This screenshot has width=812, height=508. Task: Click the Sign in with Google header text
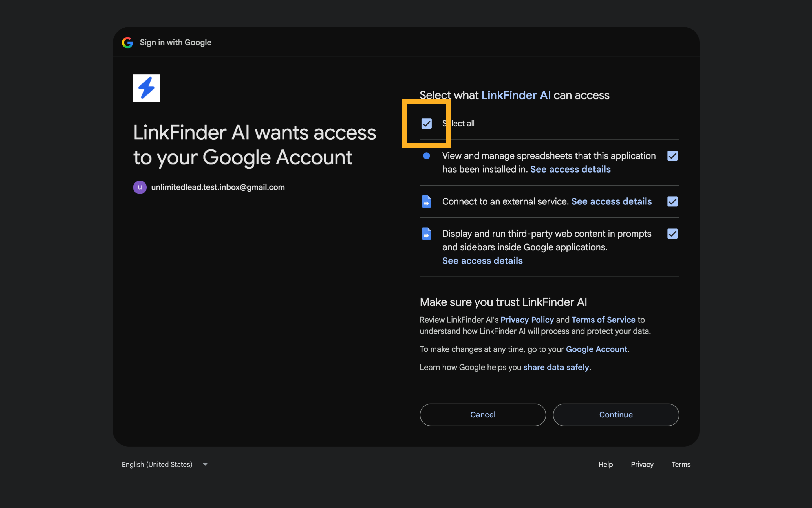pos(175,43)
